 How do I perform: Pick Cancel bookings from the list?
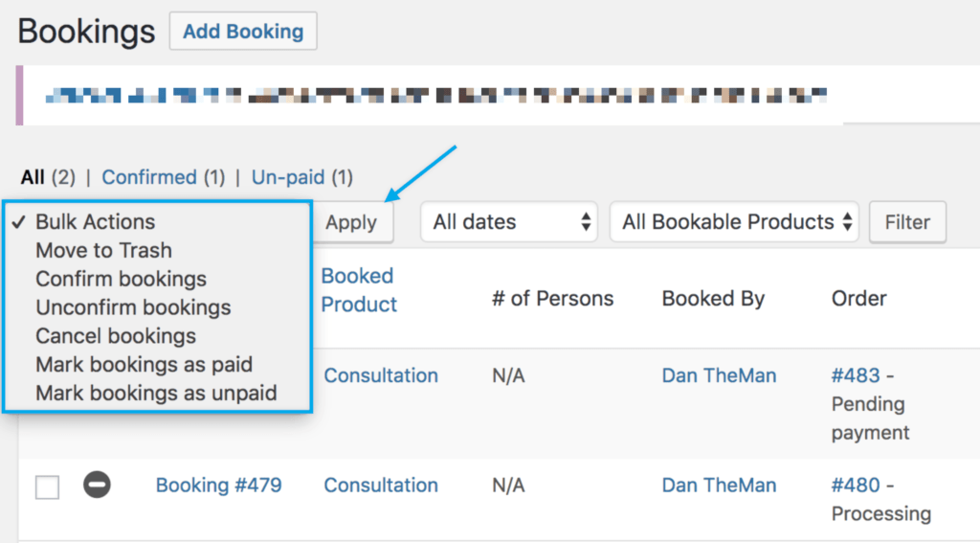pyautogui.click(x=116, y=336)
